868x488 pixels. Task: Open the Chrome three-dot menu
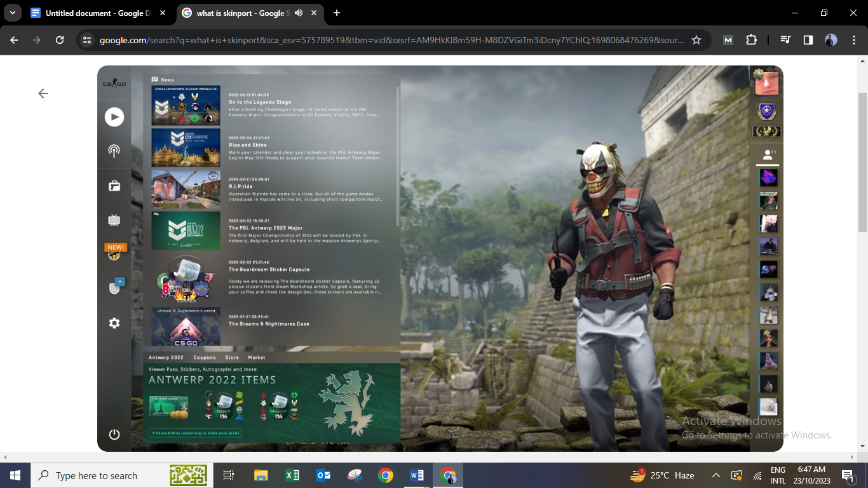(853, 40)
